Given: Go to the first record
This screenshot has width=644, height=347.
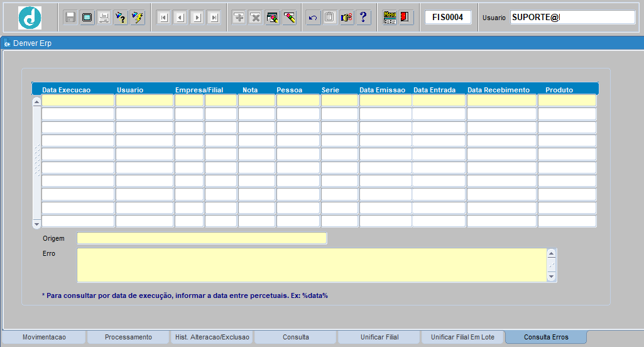Looking at the screenshot, I should pos(163,18).
